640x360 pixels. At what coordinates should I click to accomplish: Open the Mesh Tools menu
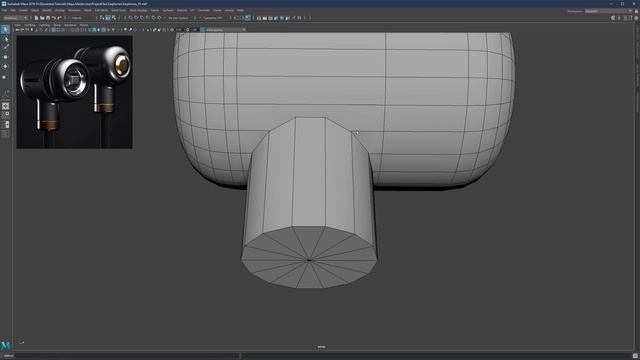tap(119, 10)
